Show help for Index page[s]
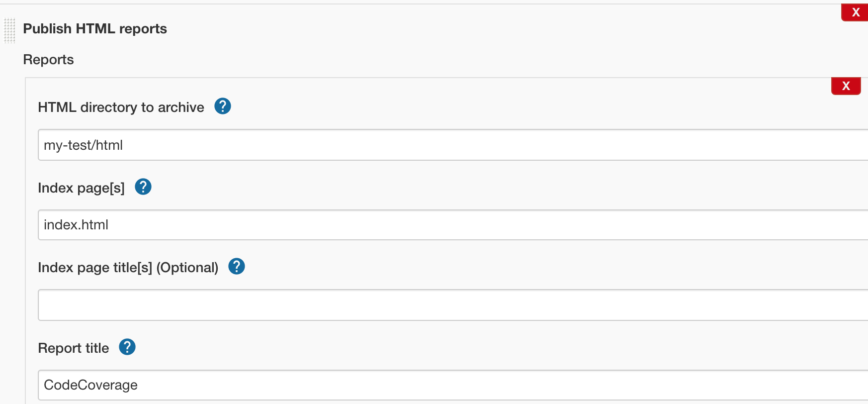The image size is (868, 404). (x=143, y=187)
